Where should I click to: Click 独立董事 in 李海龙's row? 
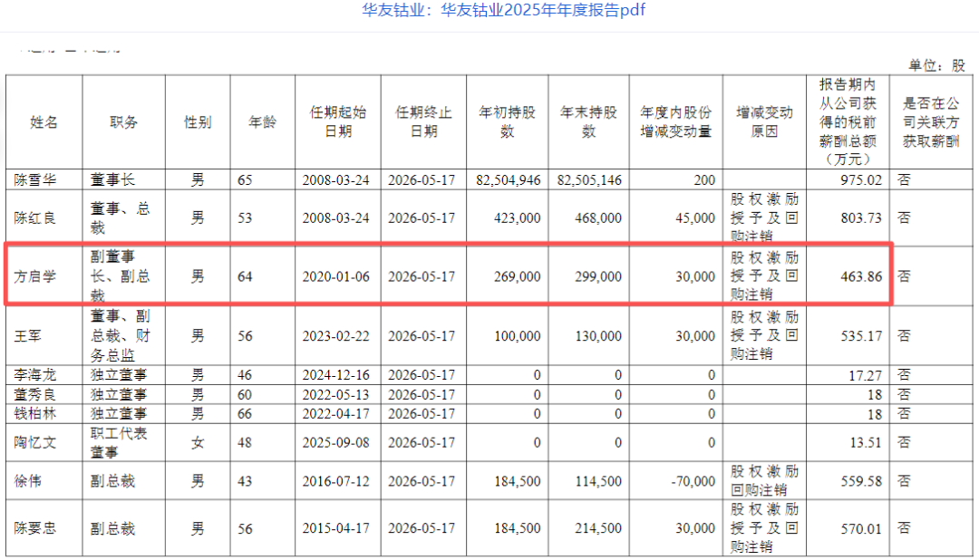119,375
